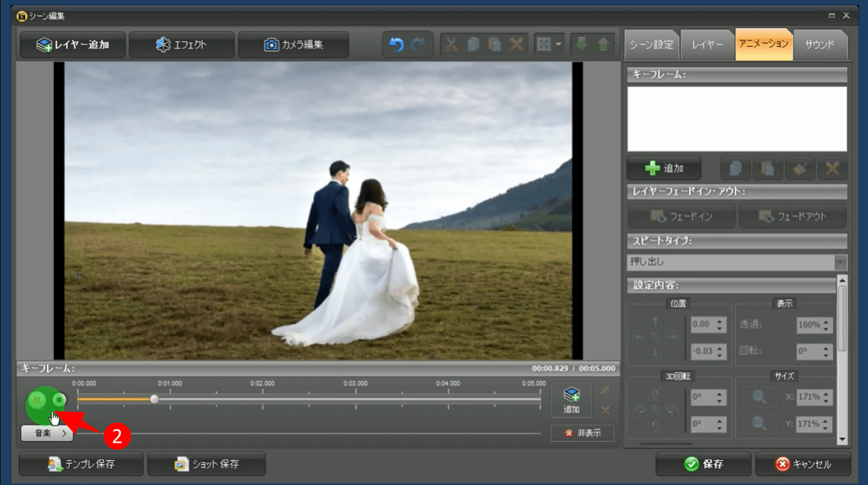Open the layout grid dropdown arrow
The width and height of the screenshot is (868, 485).
point(558,45)
